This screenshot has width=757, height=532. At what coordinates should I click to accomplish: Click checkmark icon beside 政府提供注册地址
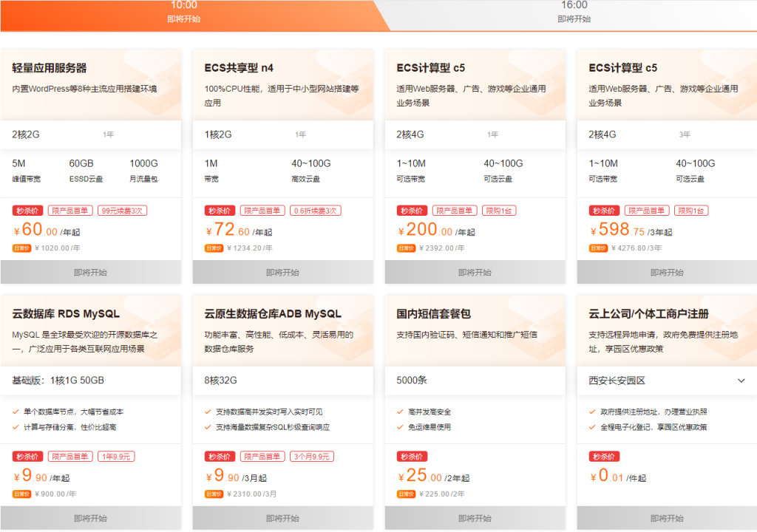(x=592, y=412)
